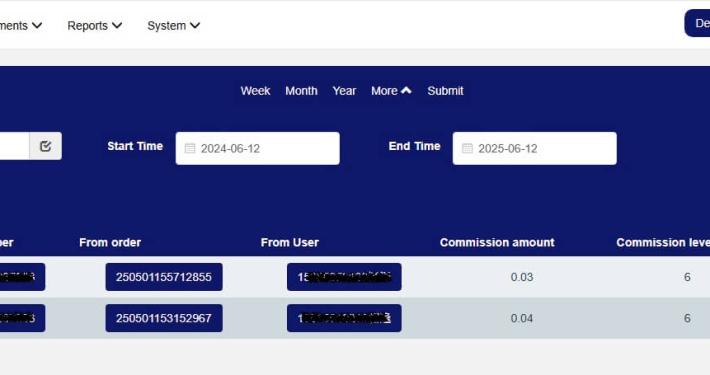The width and height of the screenshot is (710, 375).
Task: Click the From order column header
Action: coord(110,243)
